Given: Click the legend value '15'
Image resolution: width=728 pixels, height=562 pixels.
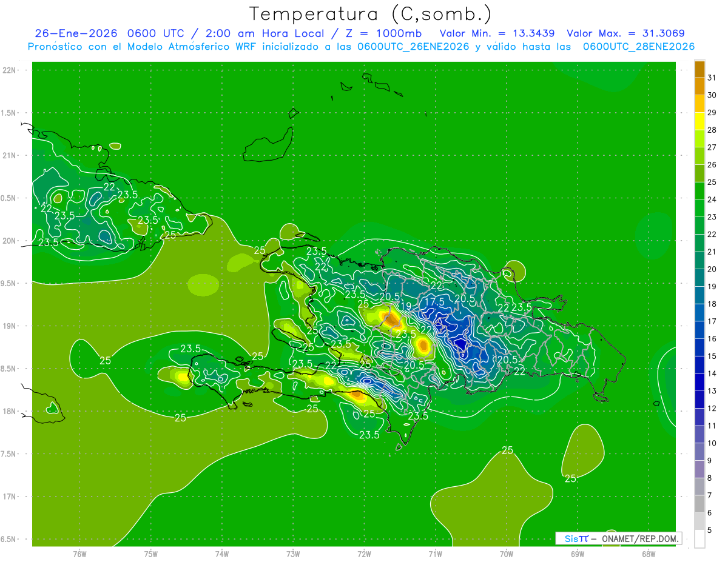Looking at the screenshot, I should coord(712,356).
